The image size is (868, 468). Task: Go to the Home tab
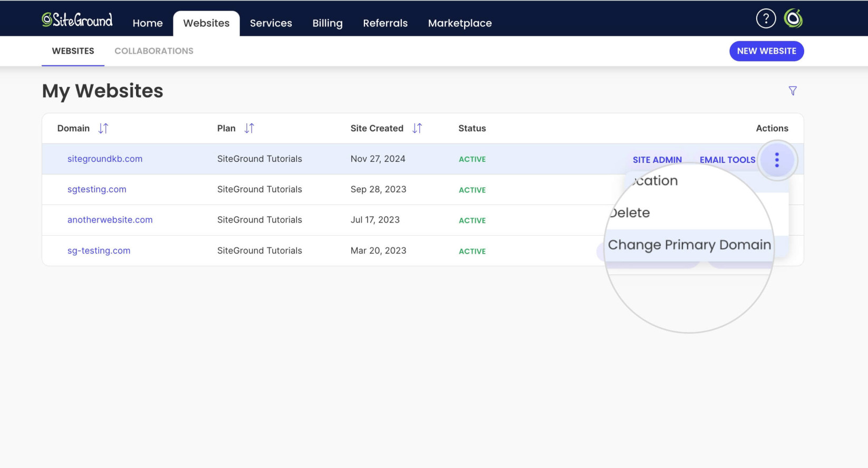[x=148, y=23]
